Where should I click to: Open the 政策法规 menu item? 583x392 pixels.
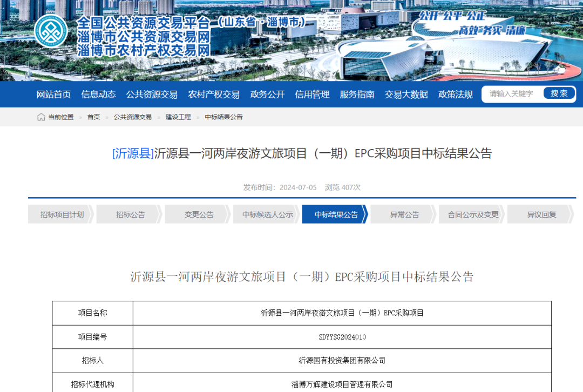(455, 94)
